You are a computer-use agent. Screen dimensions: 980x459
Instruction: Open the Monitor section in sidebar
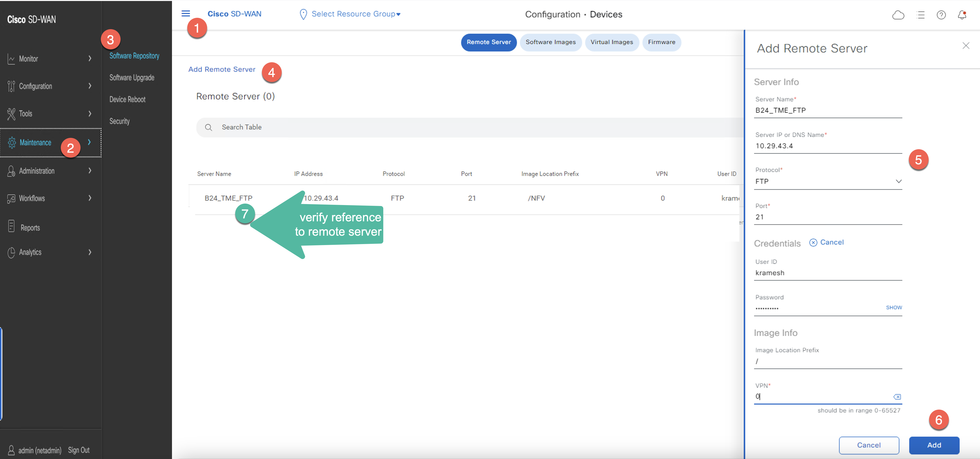(28, 59)
